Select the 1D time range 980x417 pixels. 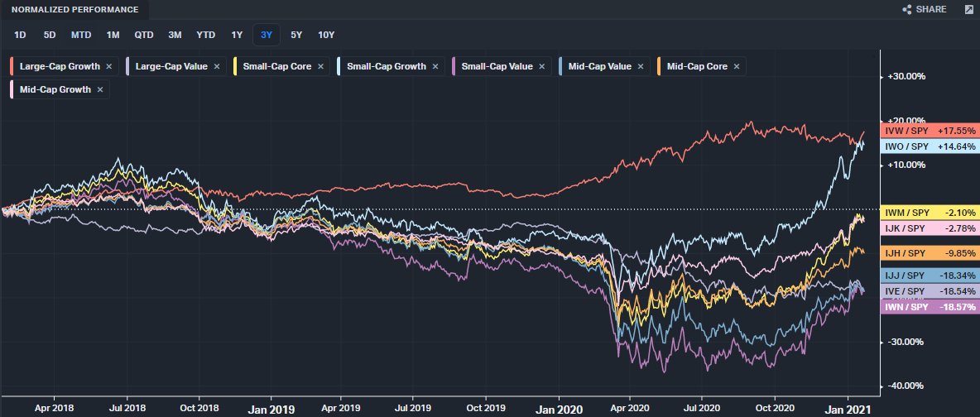coord(20,35)
